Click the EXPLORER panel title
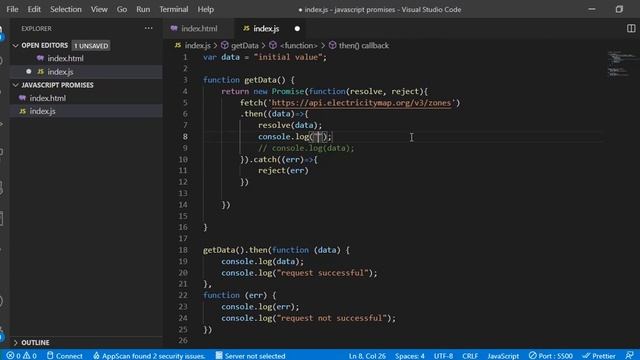Screen dimensions: 640x360 36,29
